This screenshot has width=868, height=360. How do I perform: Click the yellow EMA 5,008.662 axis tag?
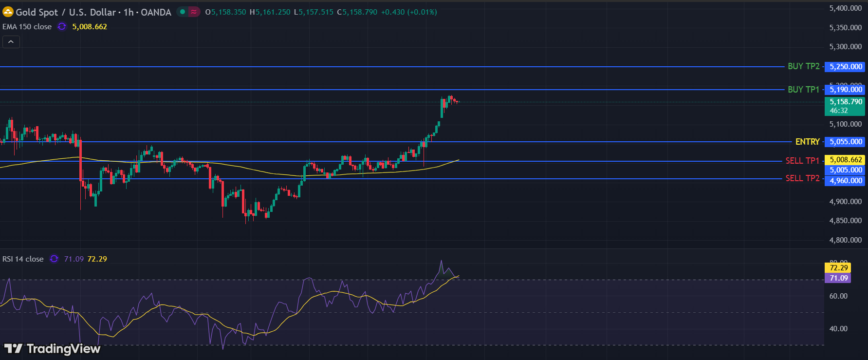pos(845,160)
